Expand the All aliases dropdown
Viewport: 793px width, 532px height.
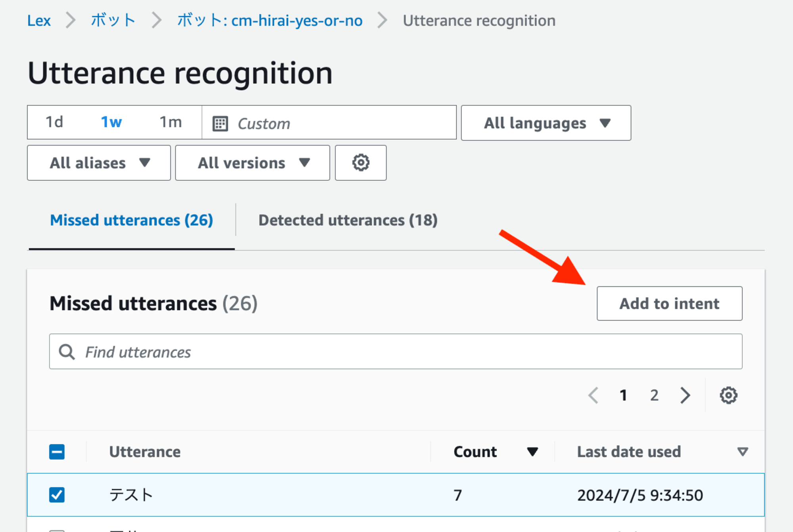pos(98,162)
